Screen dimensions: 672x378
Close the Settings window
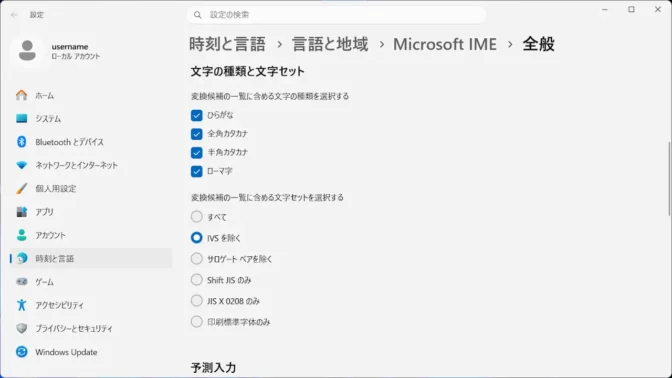click(x=658, y=9)
